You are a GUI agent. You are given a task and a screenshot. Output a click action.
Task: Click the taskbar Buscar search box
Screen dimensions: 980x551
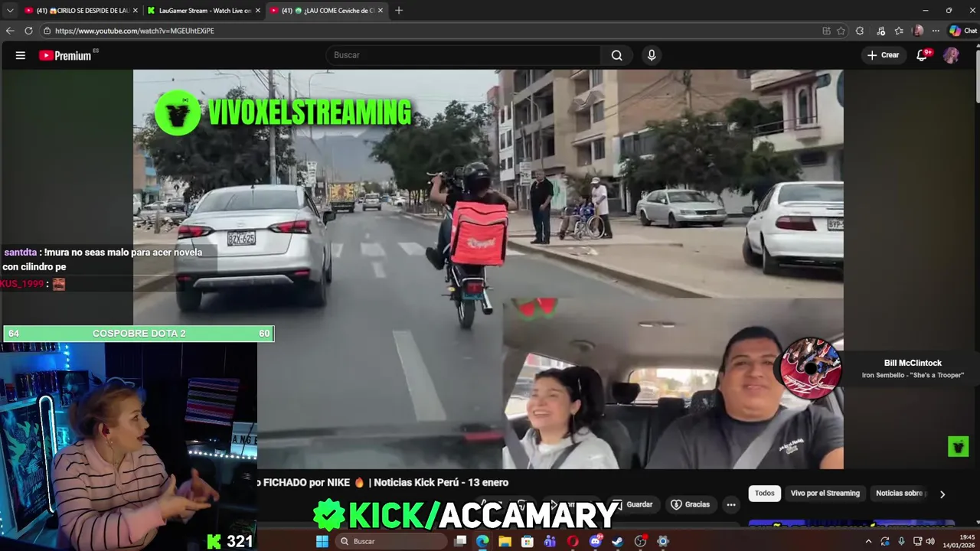pyautogui.click(x=392, y=541)
